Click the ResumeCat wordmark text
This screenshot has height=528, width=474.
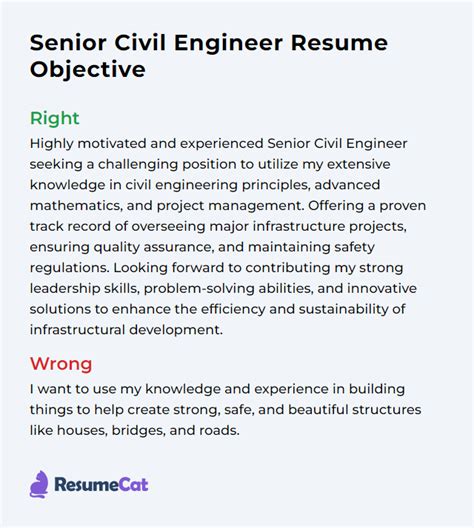tap(101, 485)
